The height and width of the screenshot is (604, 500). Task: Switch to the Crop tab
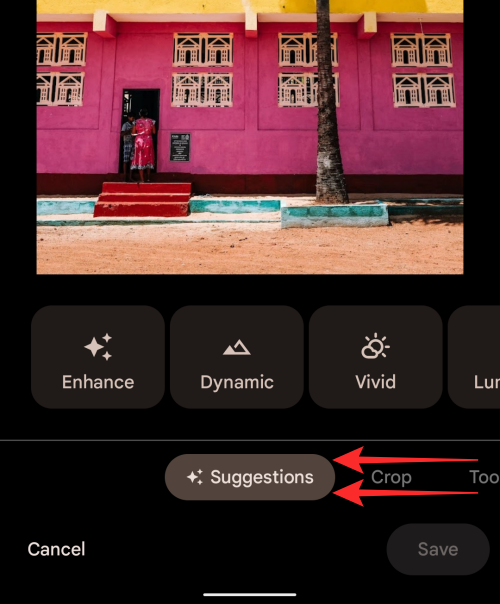(391, 477)
